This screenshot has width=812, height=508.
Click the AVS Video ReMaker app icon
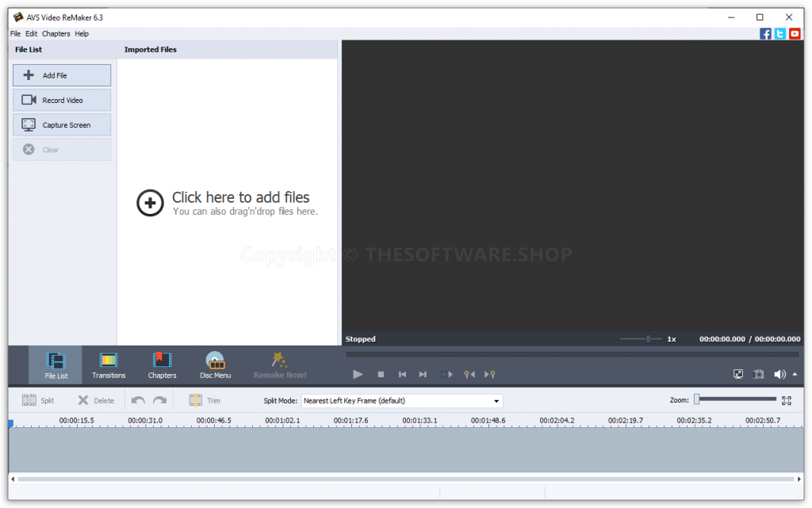18,17
